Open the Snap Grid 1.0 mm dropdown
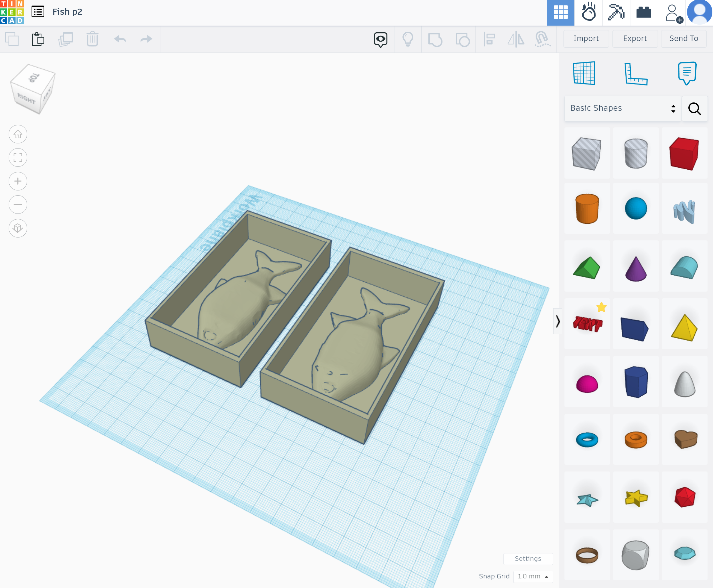Screen dimensions: 713x588 click(533, 576)
